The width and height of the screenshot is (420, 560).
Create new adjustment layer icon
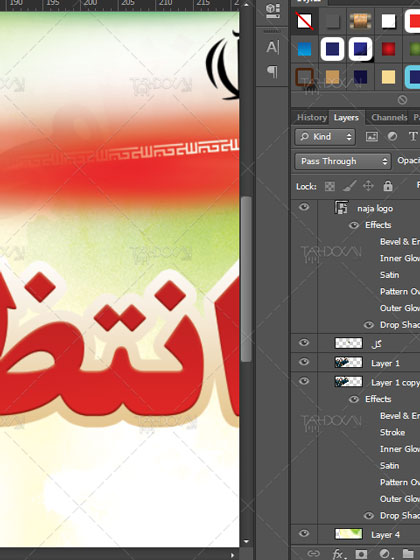point(385,554)
